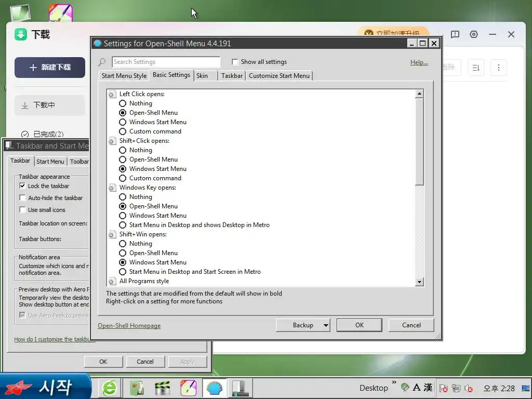Screen dimensions: 532x399
Task: Select Nothing under Left Click opens
Action: click(123, 103)
